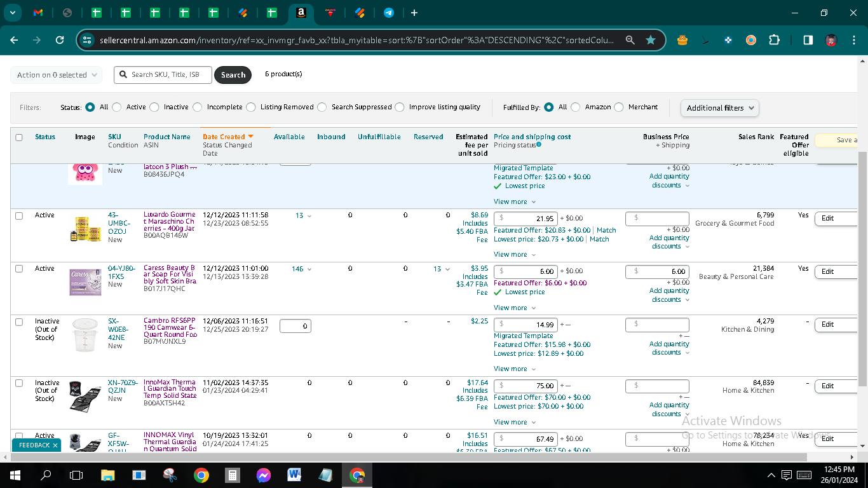Open a new browser tab
Viewport: 868px width, 488px height.
pos(414,13)
